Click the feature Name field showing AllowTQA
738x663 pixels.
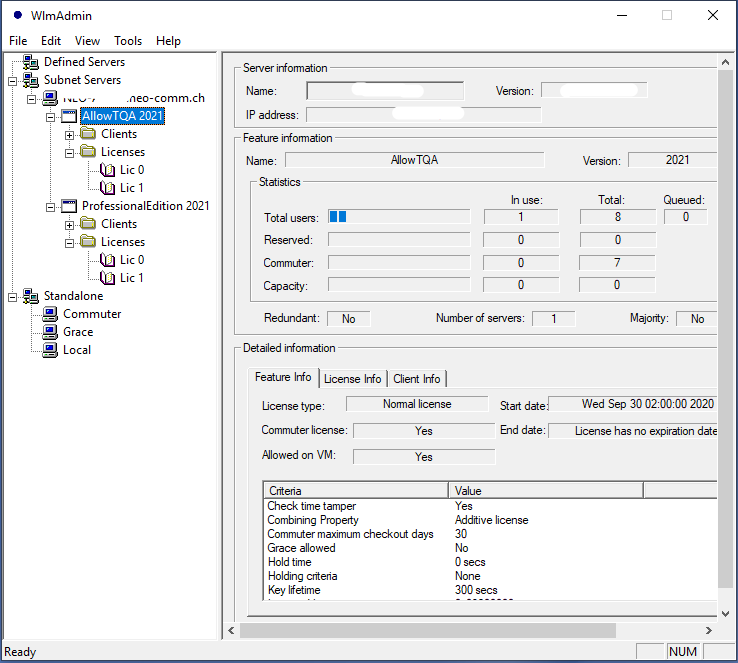coord(415,160)
